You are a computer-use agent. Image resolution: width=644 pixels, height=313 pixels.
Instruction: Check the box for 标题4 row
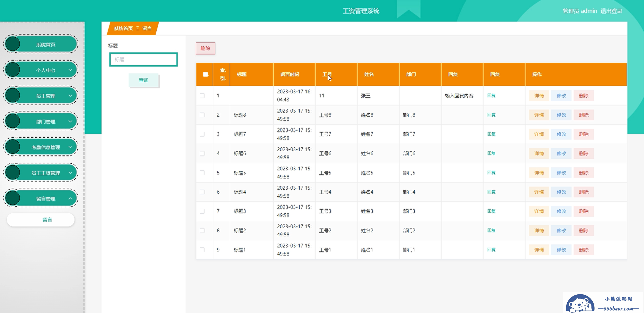[202, 192]
